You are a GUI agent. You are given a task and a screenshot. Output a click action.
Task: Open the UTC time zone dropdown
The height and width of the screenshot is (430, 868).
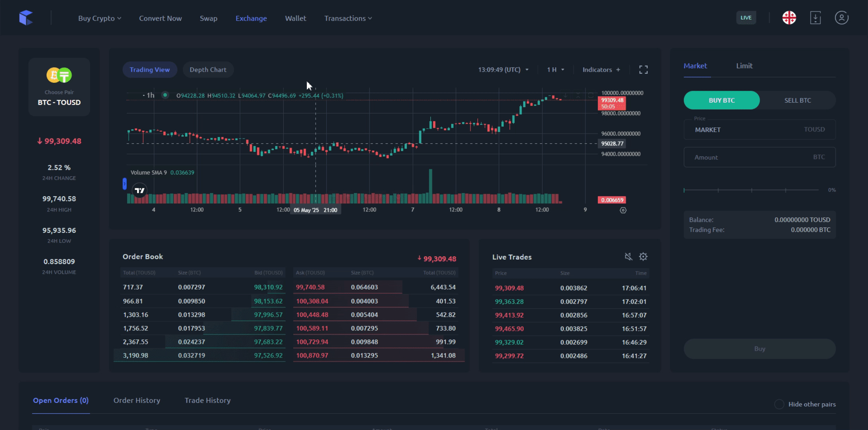pyautogui.click(x=503, y=70)
